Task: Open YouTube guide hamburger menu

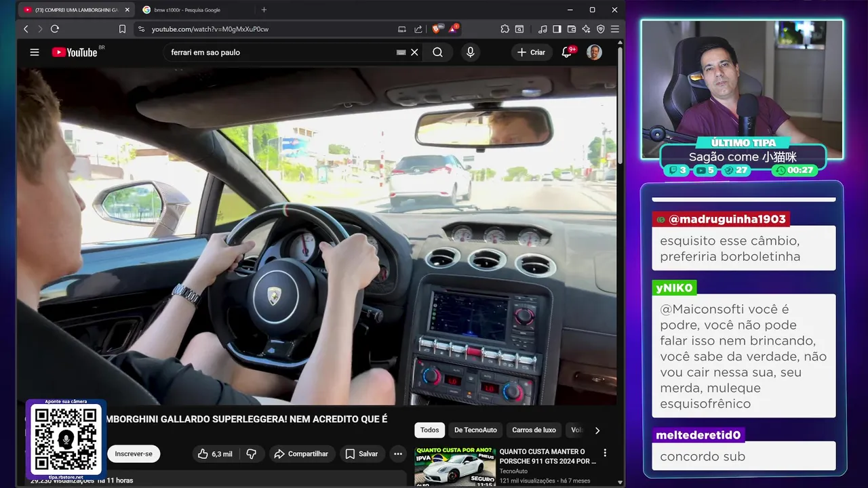Action: pos(35,52)
